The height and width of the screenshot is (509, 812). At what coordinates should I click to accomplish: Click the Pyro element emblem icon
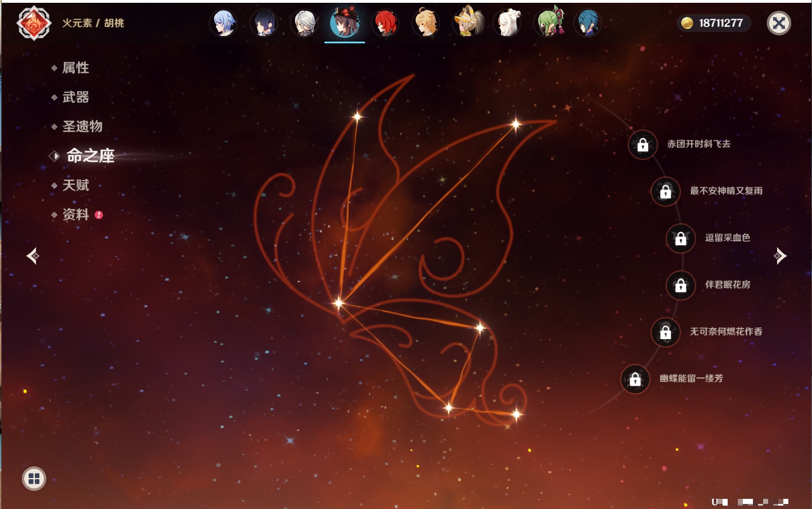tap(34, 23)
